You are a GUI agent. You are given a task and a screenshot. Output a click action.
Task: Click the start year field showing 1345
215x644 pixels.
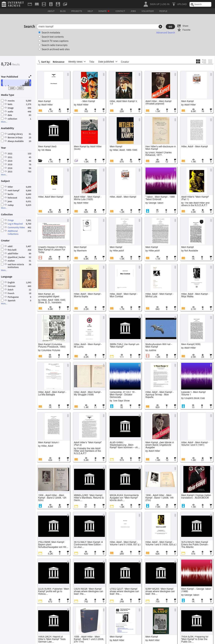12,88
